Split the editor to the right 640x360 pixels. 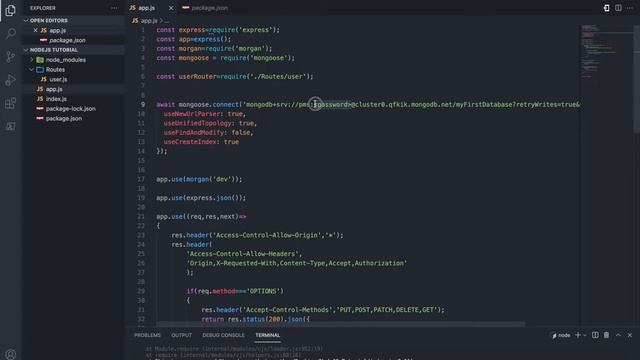618,8
